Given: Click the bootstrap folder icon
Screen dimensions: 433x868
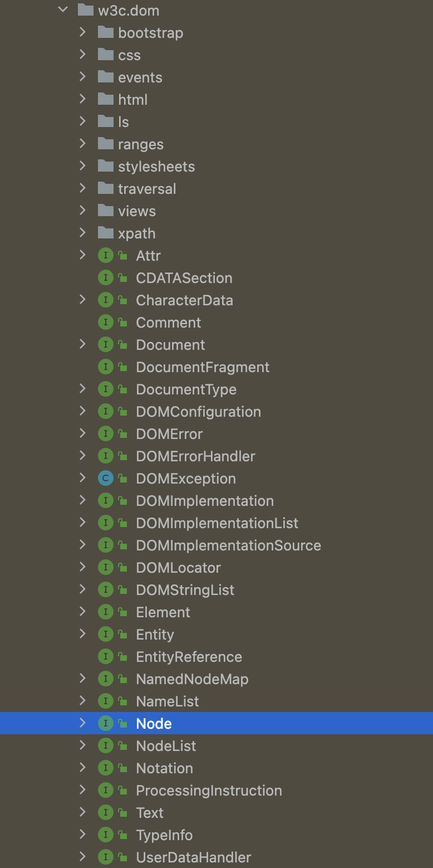Looking at the screenshot, I should click(x=105, y=32).
